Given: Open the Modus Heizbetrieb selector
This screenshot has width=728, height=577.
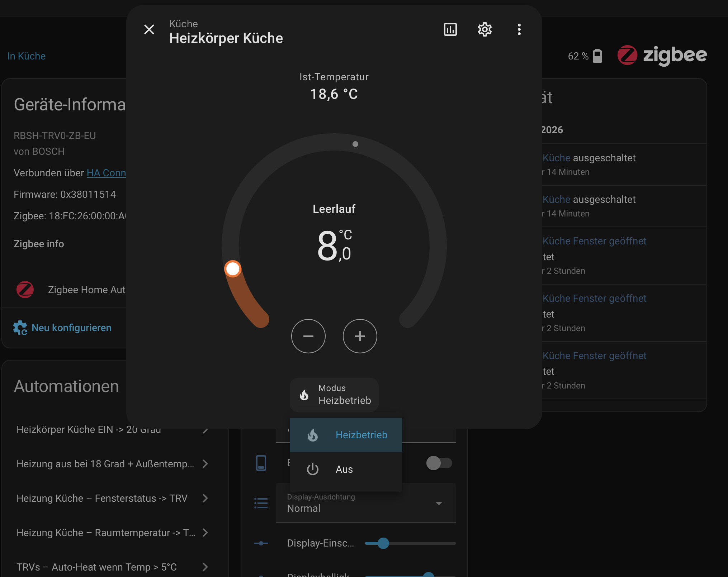Looking at the screenshot, I should coord(334,395).
